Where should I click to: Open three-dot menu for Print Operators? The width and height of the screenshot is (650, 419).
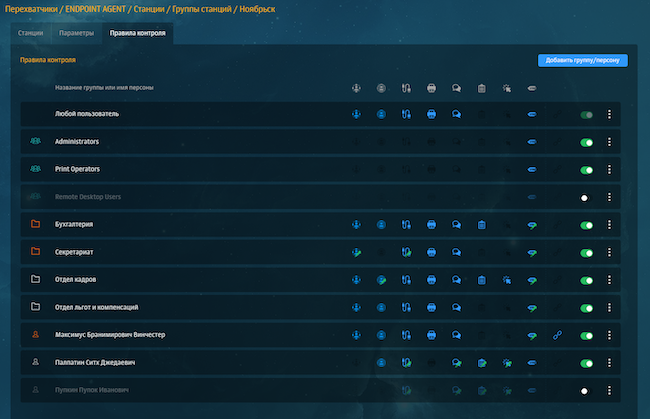(x=609, y=170)
